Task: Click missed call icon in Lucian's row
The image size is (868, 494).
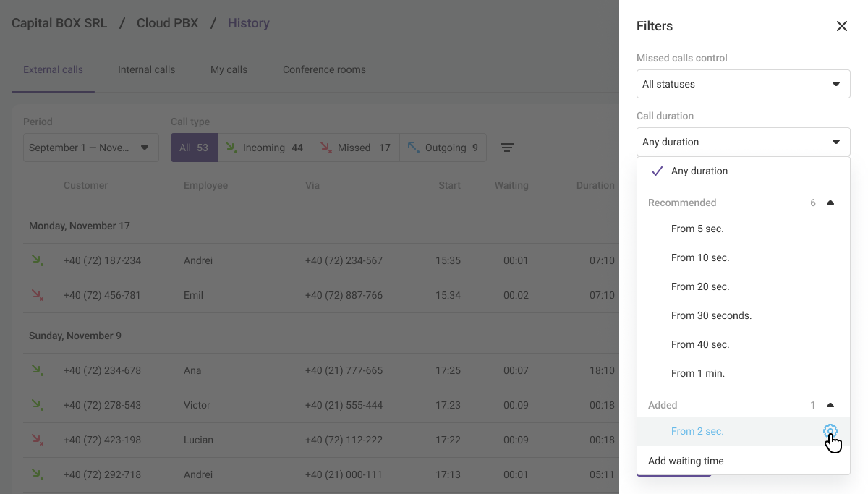Action: [x=37, y=440]
